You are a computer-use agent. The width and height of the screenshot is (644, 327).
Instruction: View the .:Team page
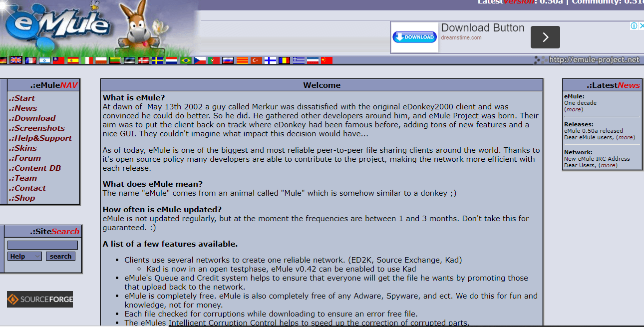tap(23, 178)
